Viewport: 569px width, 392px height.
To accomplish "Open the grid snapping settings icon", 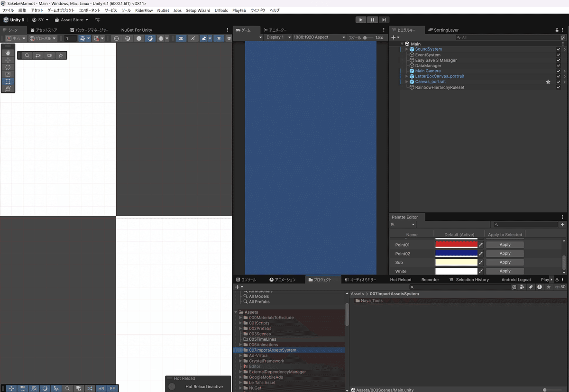I will click(88, 38).
